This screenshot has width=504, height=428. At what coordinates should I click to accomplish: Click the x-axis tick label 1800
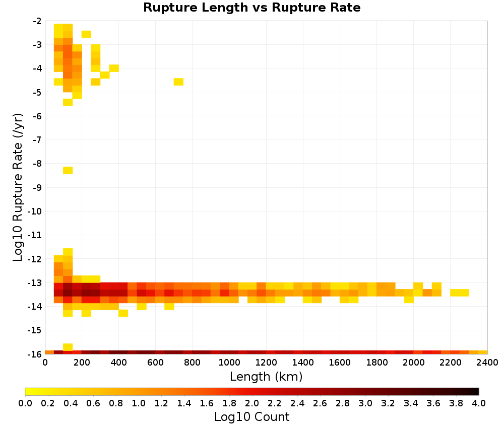376,363
